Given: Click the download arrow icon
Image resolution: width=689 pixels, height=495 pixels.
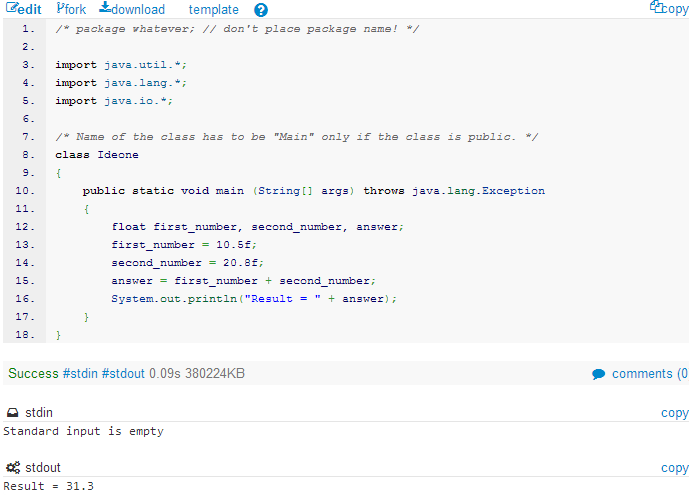Looking at the screenshot, I should point(105,7).
